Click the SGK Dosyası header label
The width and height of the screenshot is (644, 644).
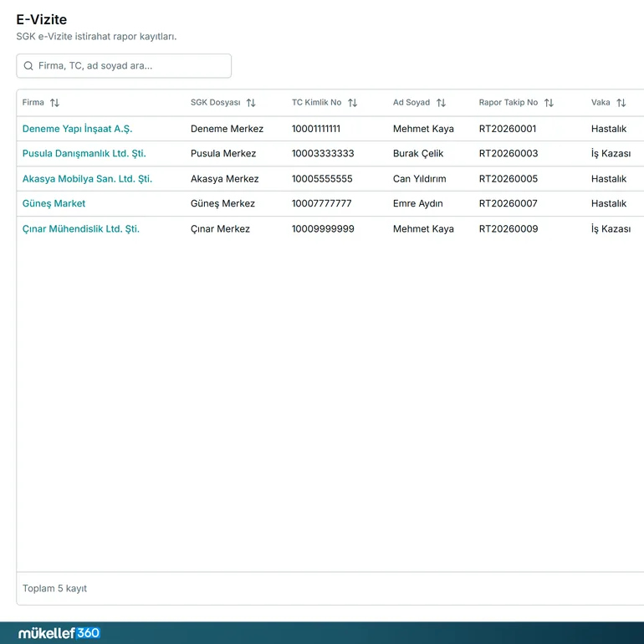[x=215, y=102]
